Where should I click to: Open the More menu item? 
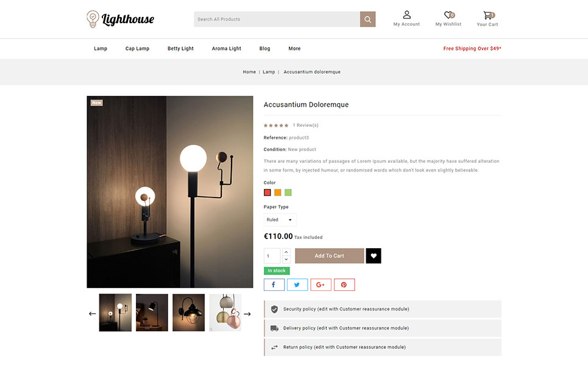coord(294,48)
